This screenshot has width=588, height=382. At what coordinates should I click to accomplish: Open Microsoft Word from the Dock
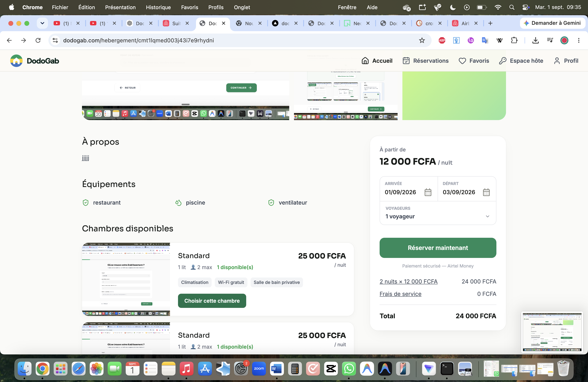[x=277, y=369]
